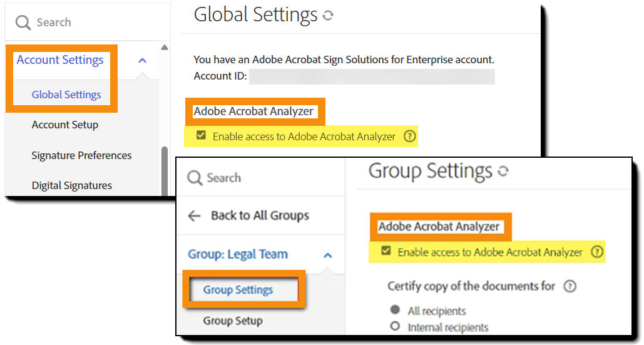Open Group Setup menu item
This screenshot has width=644, height=345.
[233, 321]
